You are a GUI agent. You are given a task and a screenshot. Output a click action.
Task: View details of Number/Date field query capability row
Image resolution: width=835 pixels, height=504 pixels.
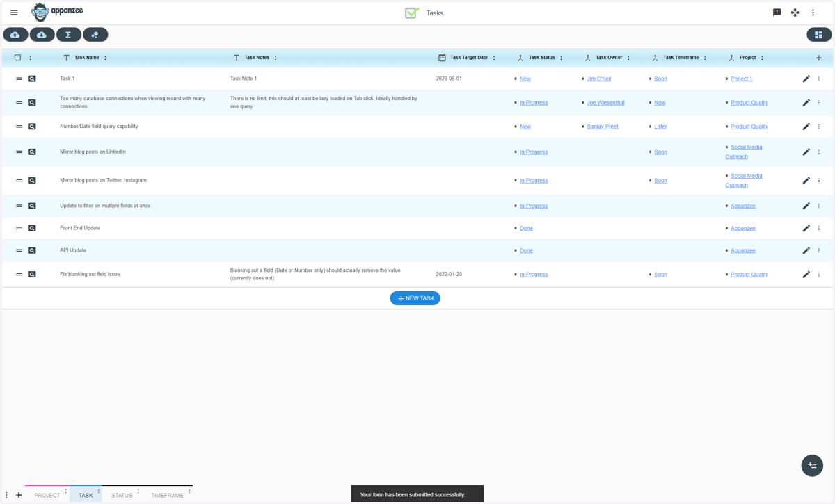tap(32, 127)
